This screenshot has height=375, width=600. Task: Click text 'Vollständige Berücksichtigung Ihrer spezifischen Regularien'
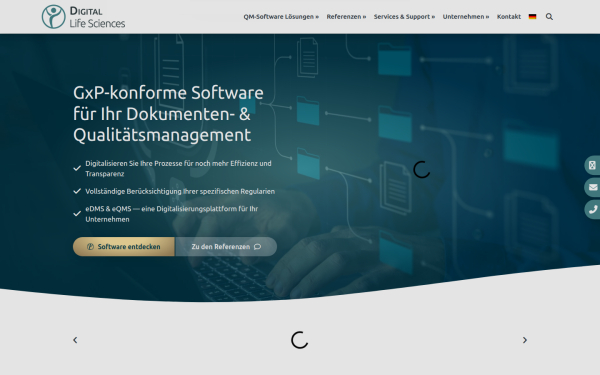coord(180,191)
